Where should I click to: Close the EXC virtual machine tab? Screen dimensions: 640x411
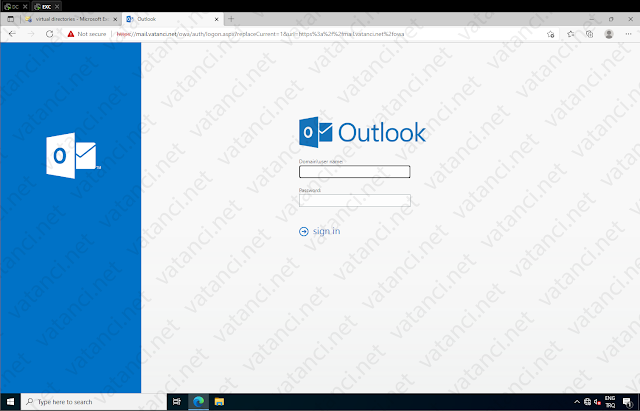tap(57, 7)
